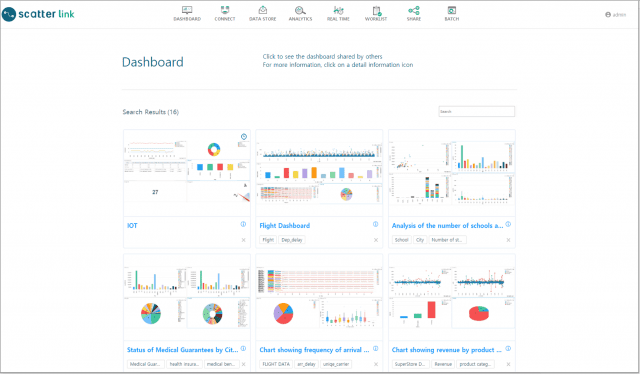Click the Dashboard menu item
Image resolution: width=640 pixels, height=375 pixels.
pos(187,13)
